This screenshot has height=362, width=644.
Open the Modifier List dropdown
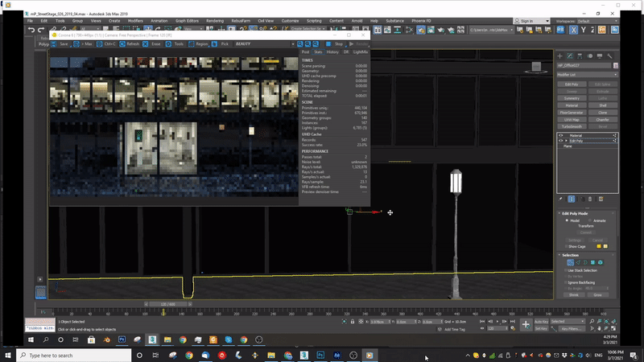(585, 74)
